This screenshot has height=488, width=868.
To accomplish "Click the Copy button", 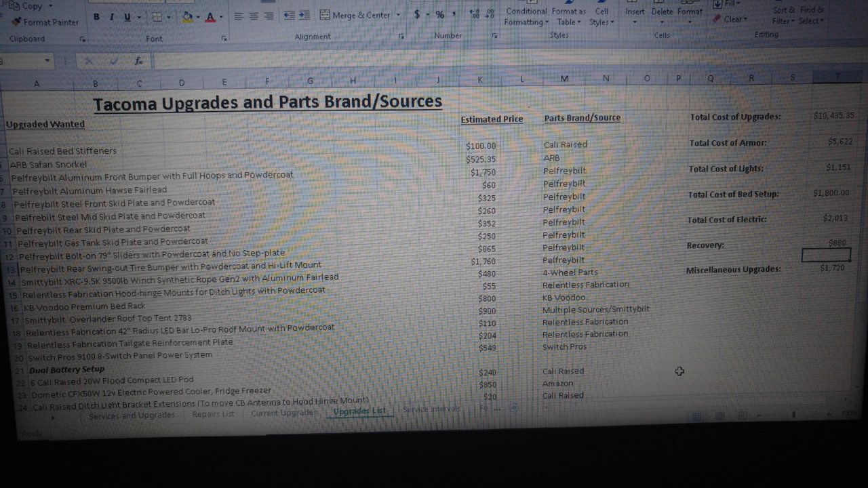I will pyautogui.click(x=27, y=6).
